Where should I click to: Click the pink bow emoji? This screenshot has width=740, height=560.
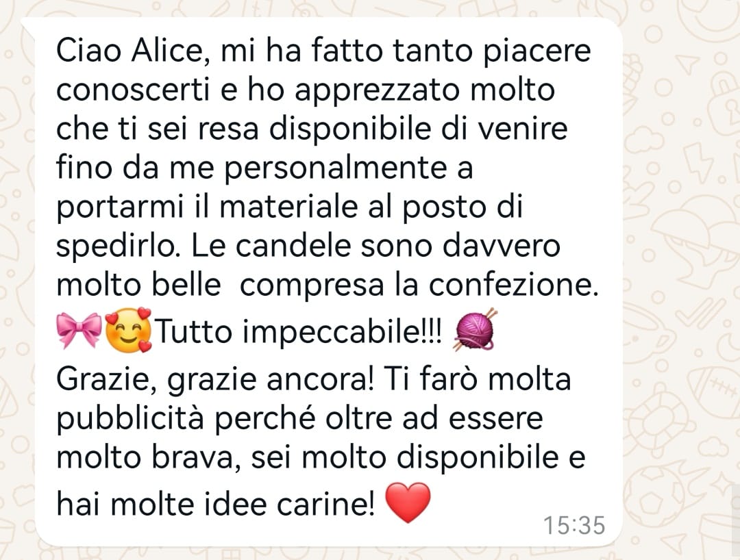click(x=79, y=329)
